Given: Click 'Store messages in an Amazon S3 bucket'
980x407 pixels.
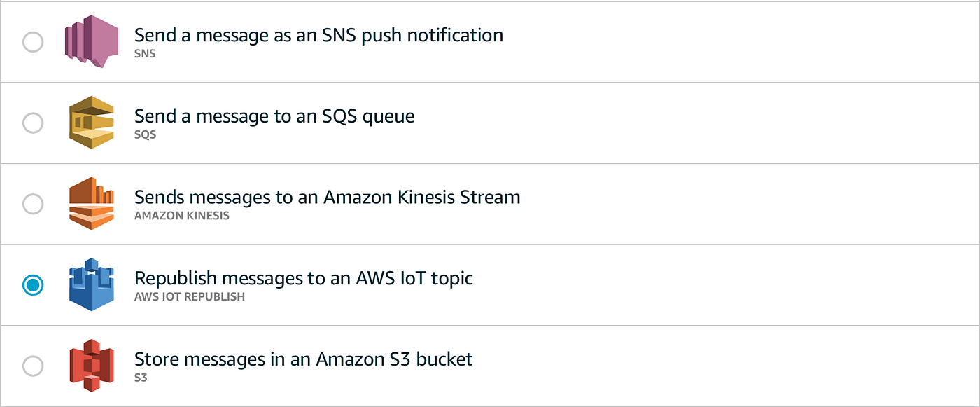Looking at the screenshot, I should click(x=303, y=359).
